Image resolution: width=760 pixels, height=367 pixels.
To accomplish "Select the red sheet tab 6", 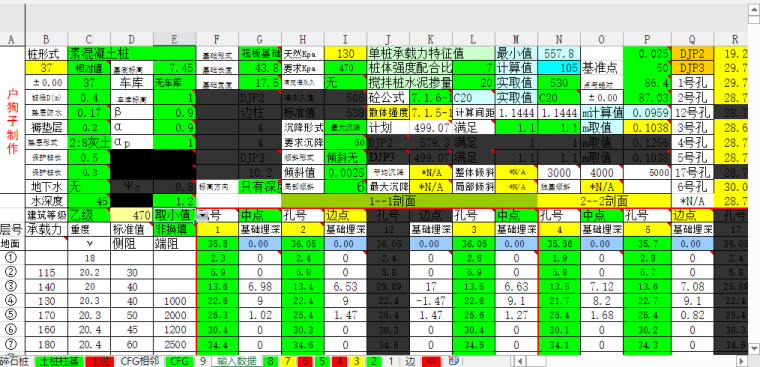I will click(305, 361).
